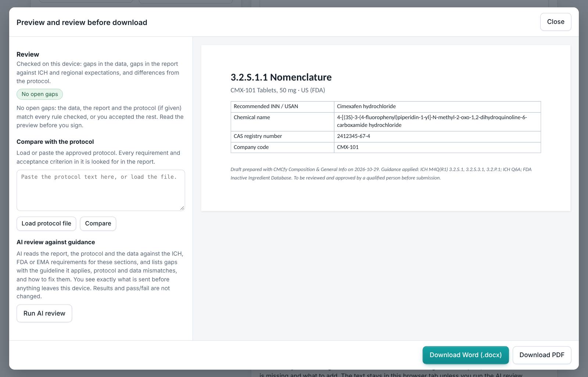588x377 pixels.
Task: Click the Preview and review before download title
Action: [x=82, y=22]
